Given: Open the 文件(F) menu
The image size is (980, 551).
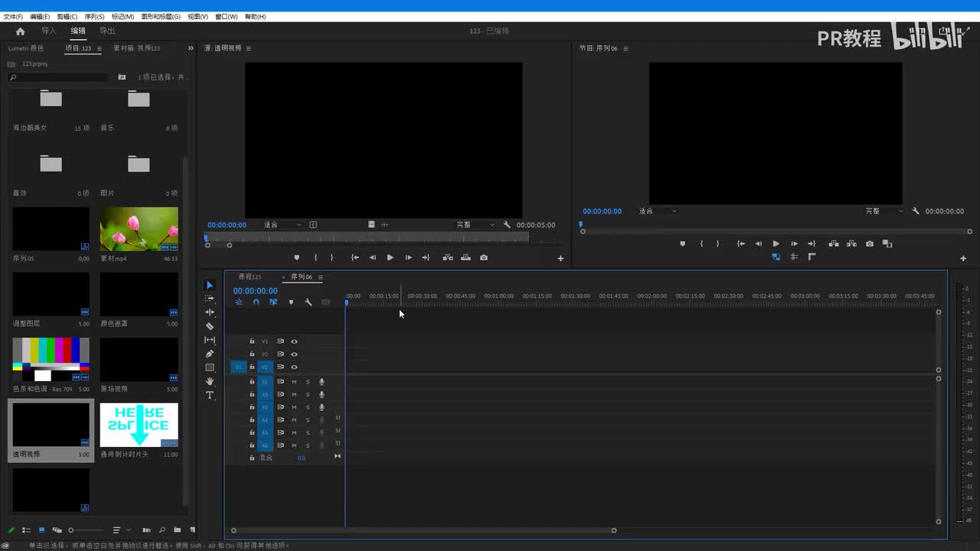Looking at the screenshot, I should [x=13, y=16].
